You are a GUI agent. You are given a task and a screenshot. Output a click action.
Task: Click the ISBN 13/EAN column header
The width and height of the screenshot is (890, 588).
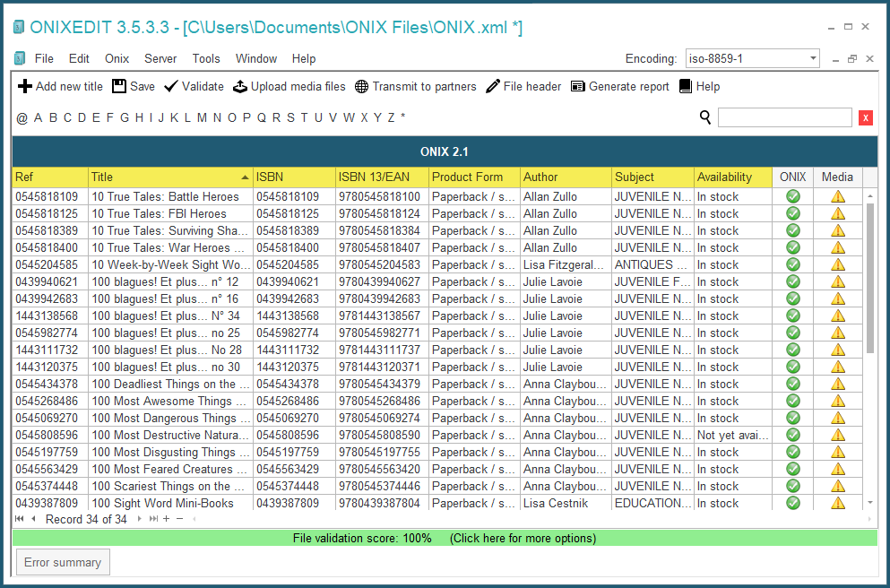click(x=382, y=177)
